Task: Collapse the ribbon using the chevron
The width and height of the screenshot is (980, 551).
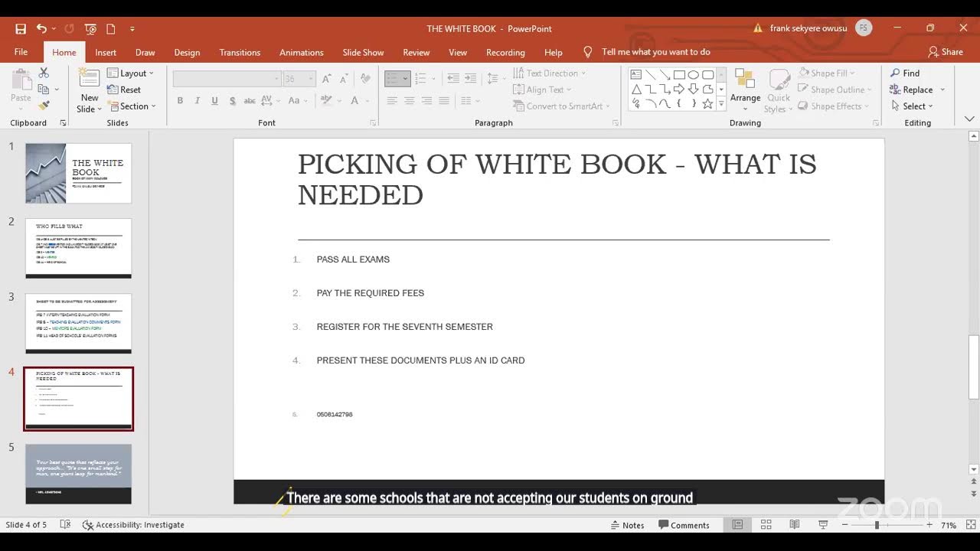Action: coord(969,119)
